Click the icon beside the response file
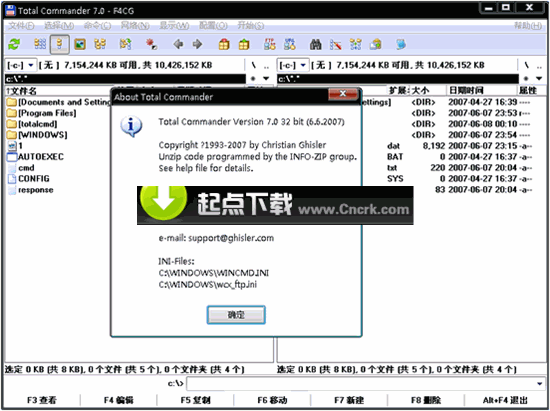 point(12,190)
